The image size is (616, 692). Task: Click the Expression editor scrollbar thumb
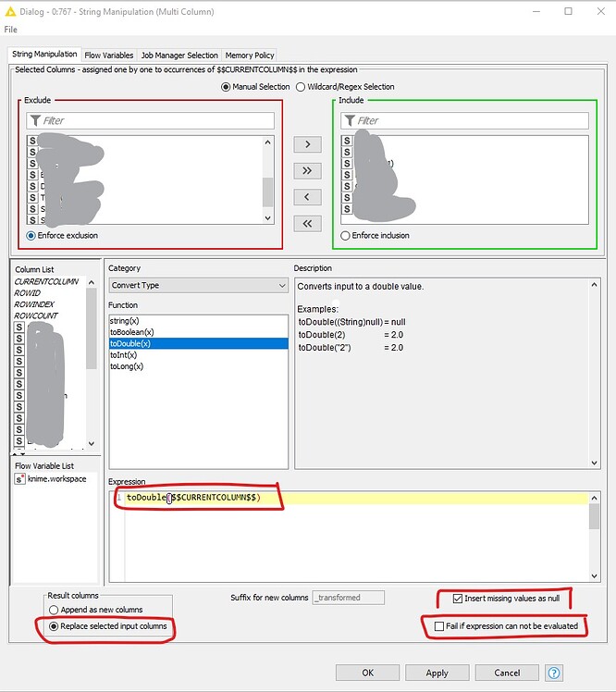click(595, 516)
